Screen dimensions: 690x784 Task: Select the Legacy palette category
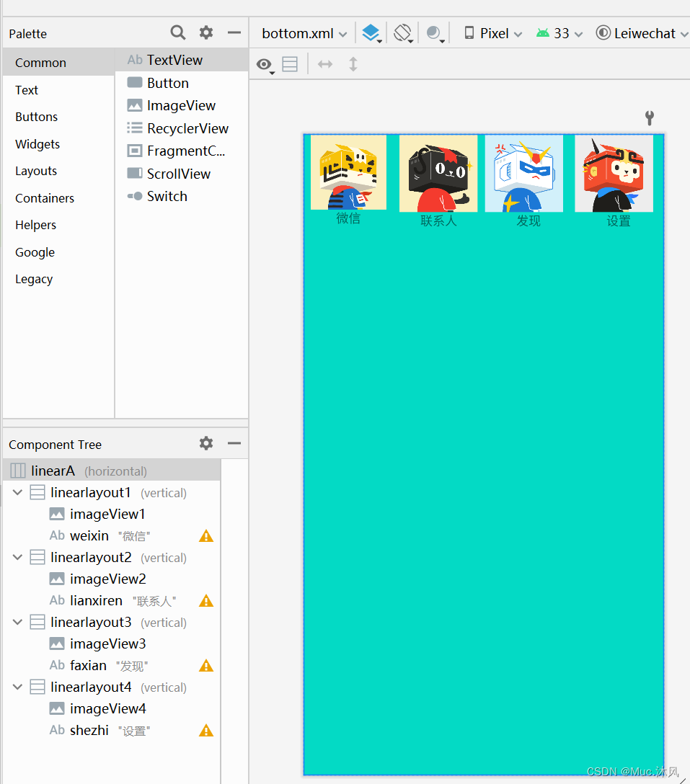pyautogui.click(x=59, y=279)
